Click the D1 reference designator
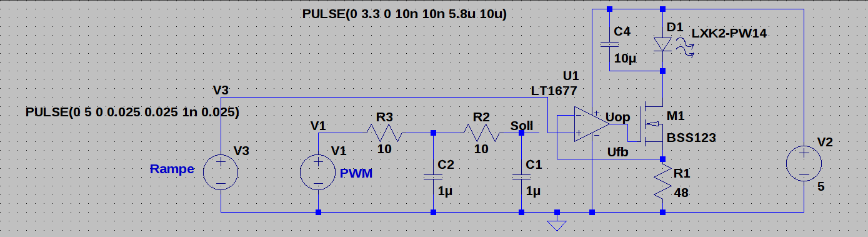 click(x=675, y=28)
